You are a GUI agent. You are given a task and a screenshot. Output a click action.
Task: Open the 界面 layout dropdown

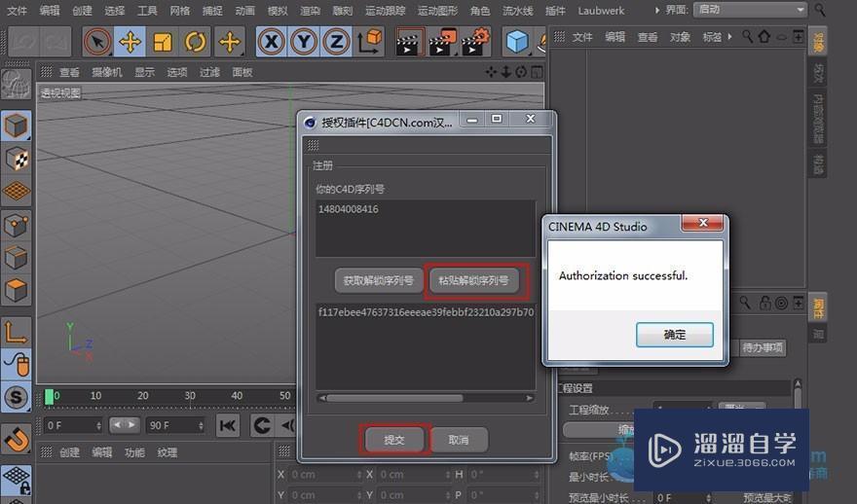[750, 10]
